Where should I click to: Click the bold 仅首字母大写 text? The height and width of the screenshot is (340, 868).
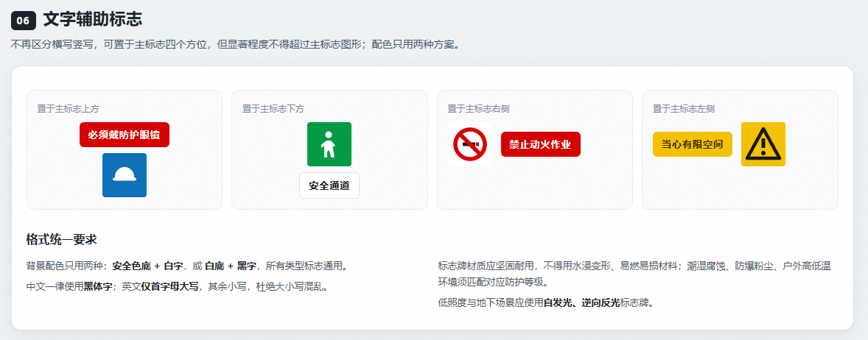click(x=169, y=287)
